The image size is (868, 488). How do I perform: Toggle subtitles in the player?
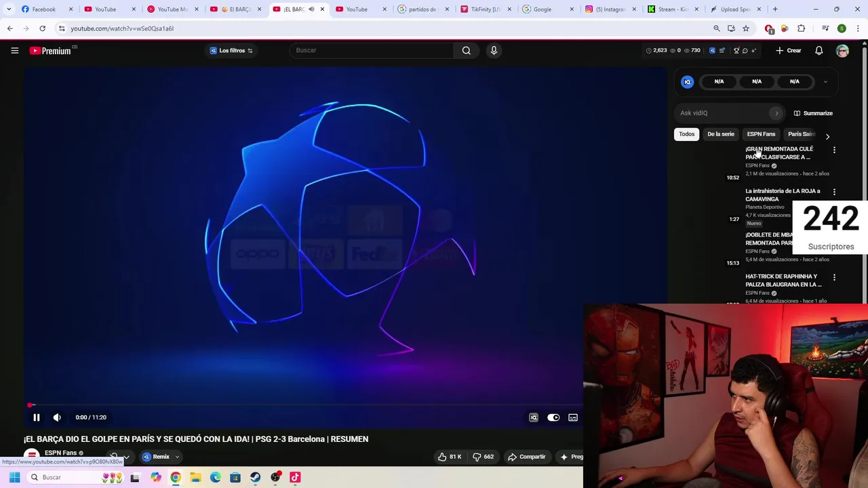point(573,418)
